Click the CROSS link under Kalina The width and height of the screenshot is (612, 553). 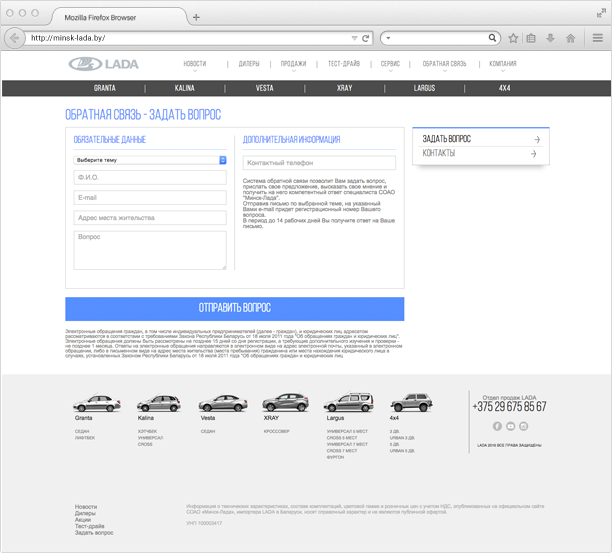(145, 444)
